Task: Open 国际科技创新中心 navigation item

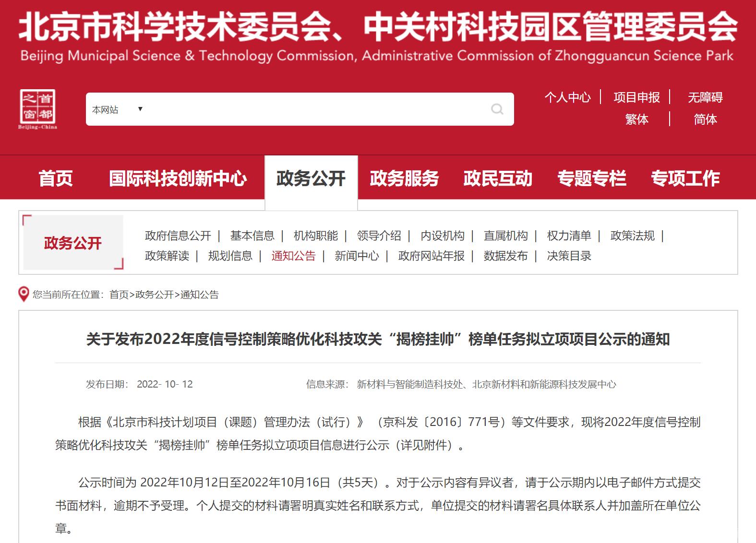Action: coord(178,178)
